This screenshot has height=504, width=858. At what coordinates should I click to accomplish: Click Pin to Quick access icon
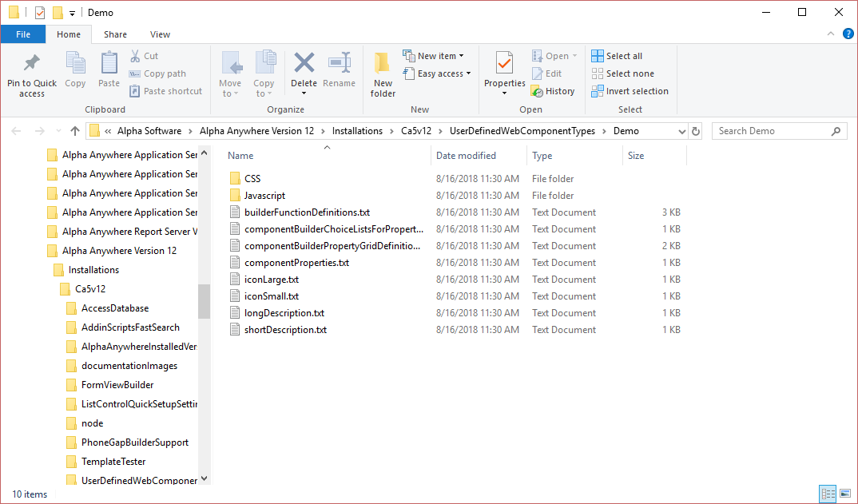pos(32,63)
